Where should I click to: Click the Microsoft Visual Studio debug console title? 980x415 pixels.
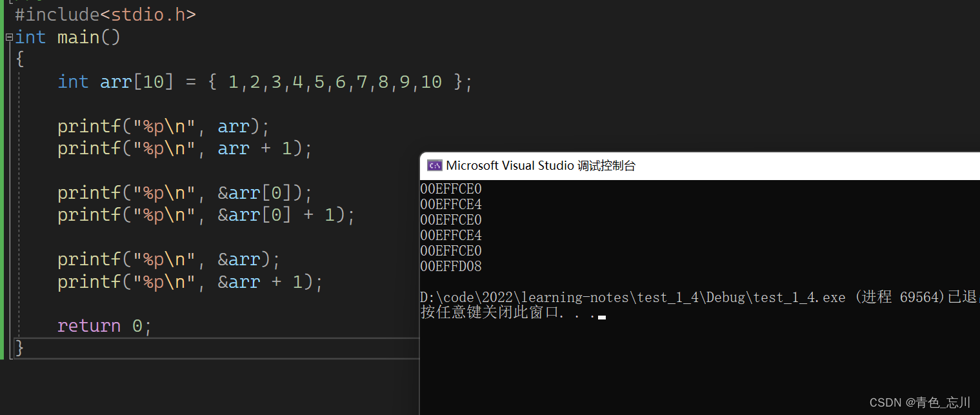tap(541, 166)
